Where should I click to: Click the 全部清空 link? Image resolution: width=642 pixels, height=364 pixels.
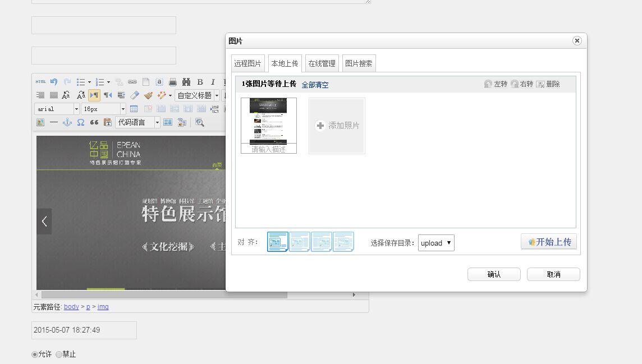point(315,85)
